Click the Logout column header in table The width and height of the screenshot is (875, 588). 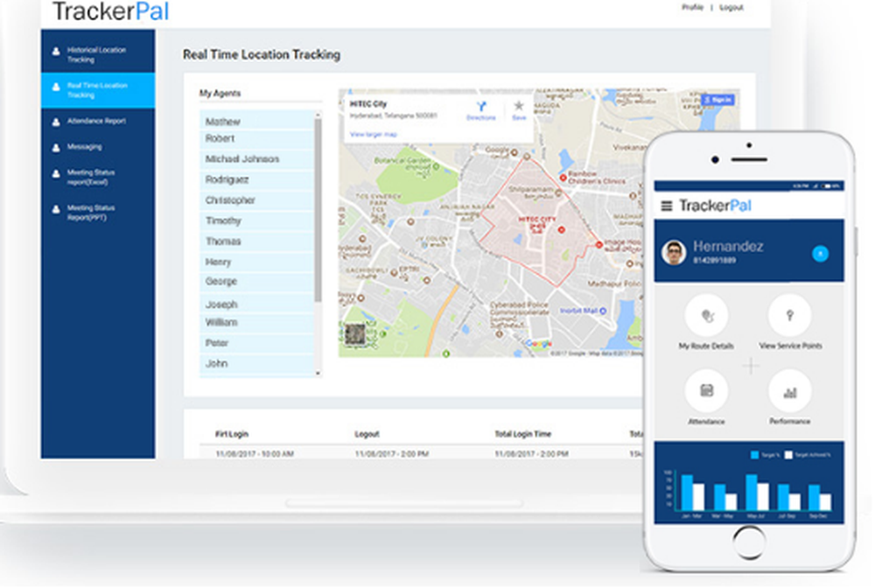coord(367,434)
